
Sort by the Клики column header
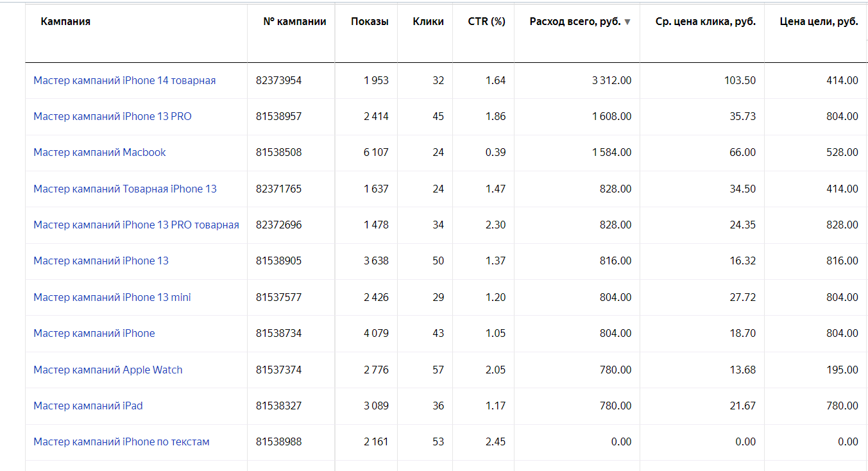pos(428,21)
